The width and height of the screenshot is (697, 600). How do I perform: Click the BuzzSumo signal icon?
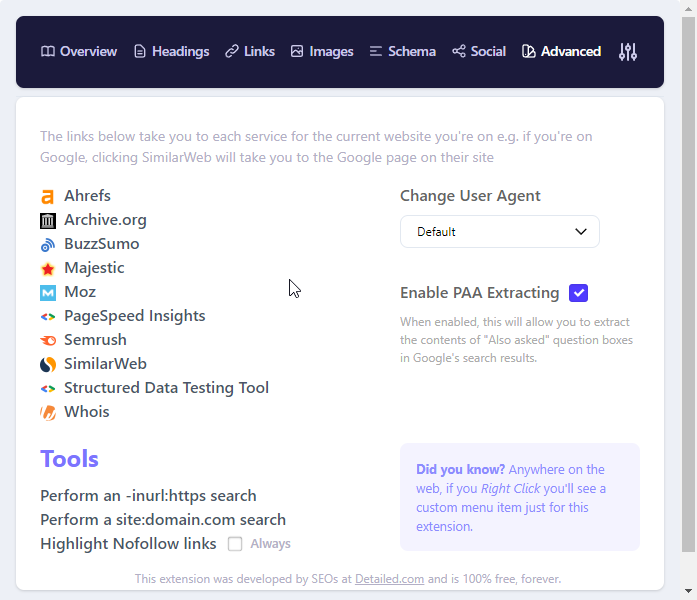pyautogui.click(x=48, y=244)
